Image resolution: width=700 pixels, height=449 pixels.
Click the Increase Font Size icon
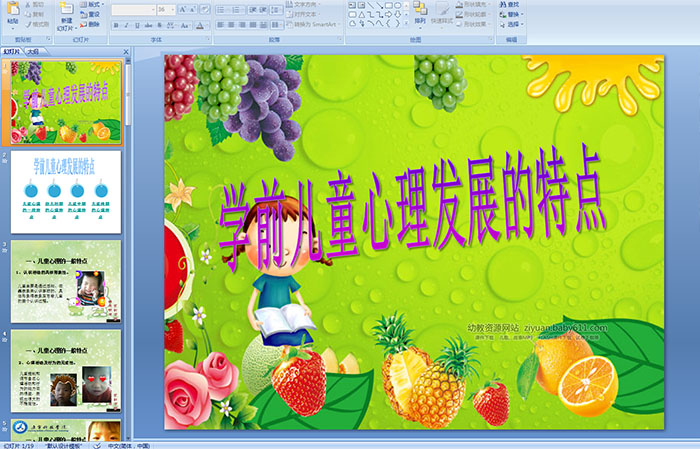[x=182, y=9]
